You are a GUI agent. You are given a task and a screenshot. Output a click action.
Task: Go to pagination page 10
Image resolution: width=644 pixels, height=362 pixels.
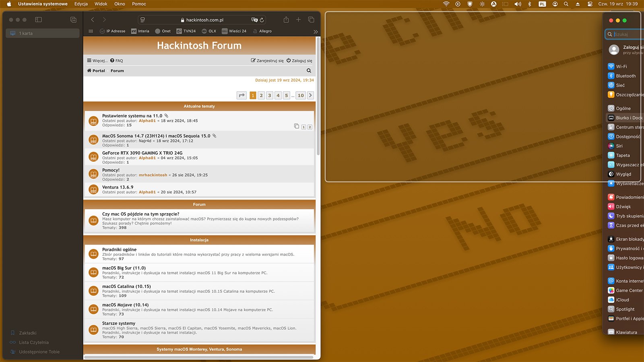click(301, 95)
